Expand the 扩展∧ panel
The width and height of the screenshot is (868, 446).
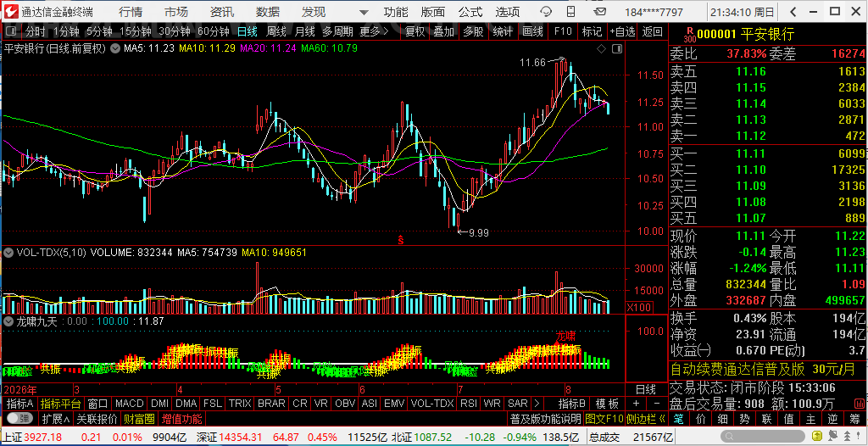[55, 418]
